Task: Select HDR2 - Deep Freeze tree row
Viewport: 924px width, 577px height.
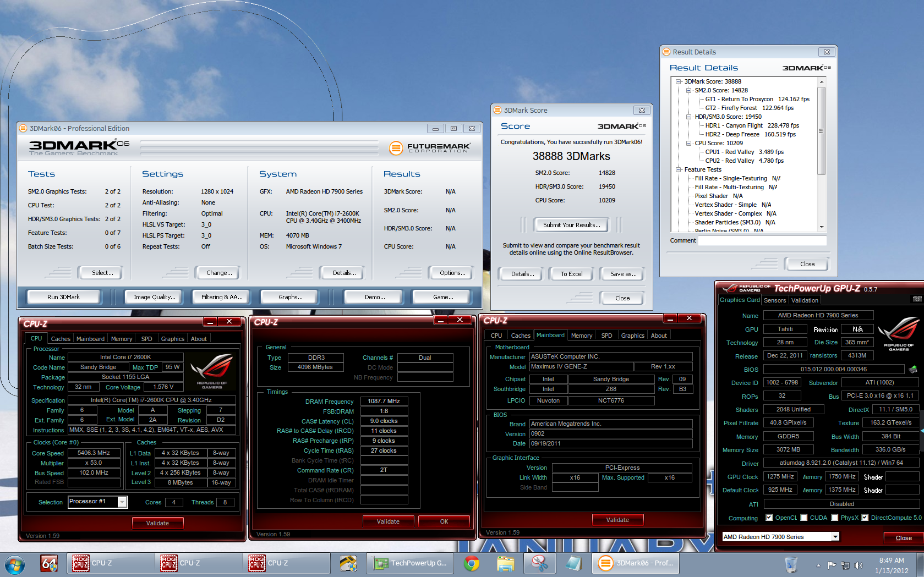Action: point(750,134)
